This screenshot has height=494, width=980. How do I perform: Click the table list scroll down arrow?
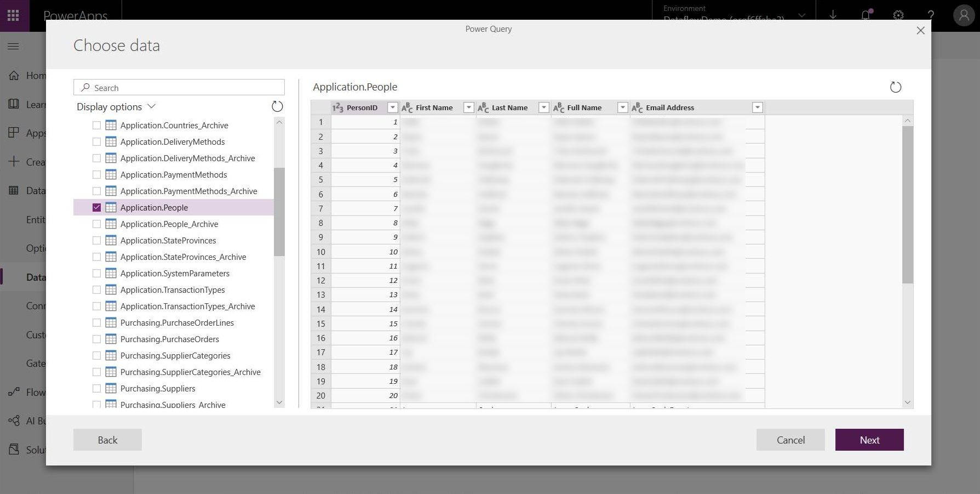pos(279,402)
